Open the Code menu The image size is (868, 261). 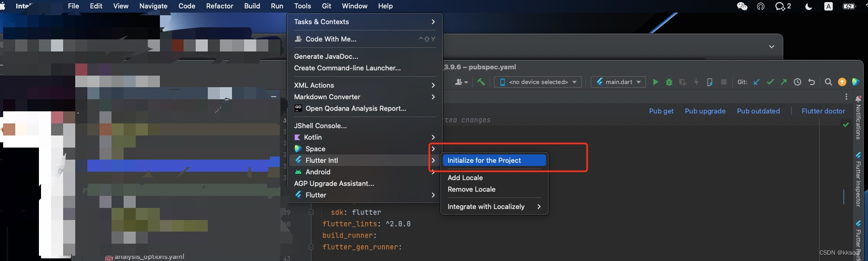click(187, 6)
